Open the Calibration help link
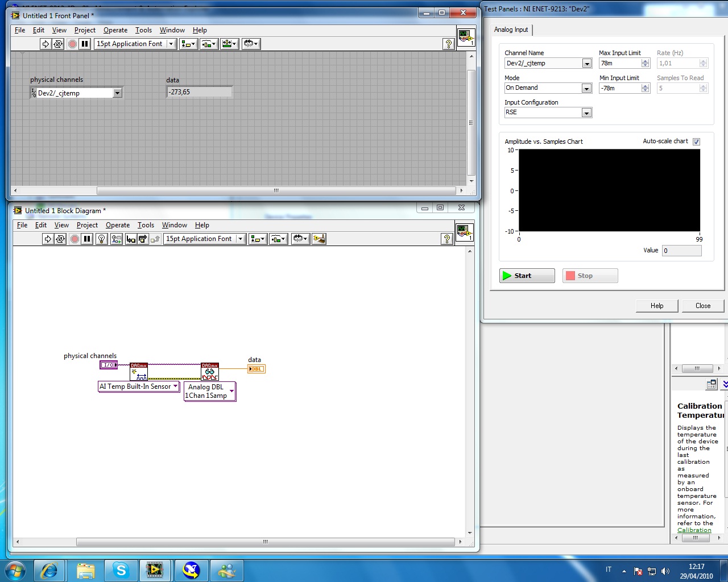 tap(694, 530)
